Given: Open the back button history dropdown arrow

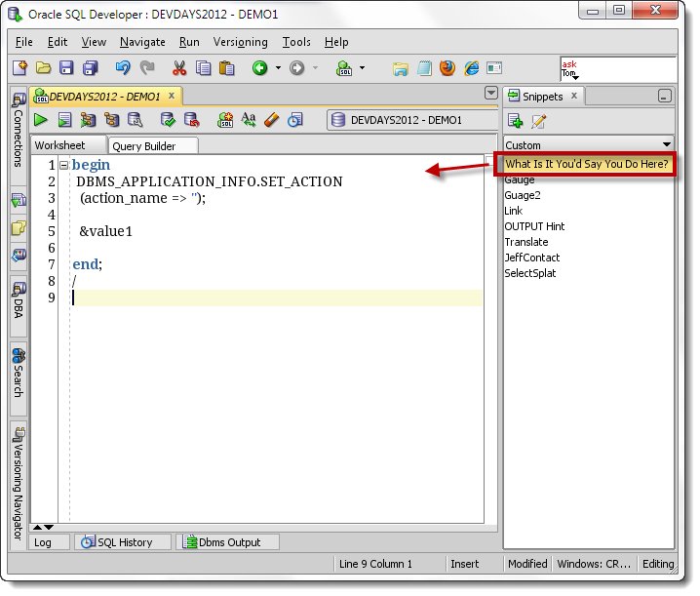Looking at the screenshot, I should 278,68.
